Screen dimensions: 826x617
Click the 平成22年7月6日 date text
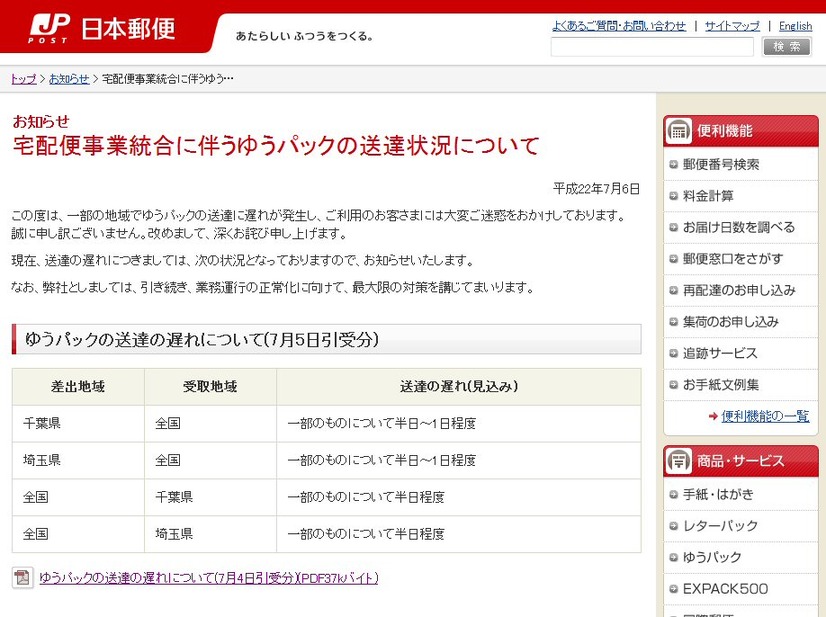pos(596,189)
